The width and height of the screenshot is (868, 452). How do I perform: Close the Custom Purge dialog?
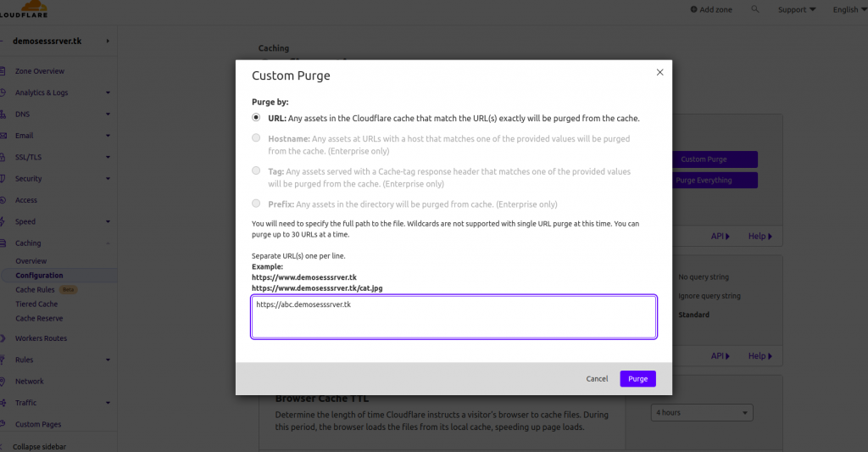[659, 72]
